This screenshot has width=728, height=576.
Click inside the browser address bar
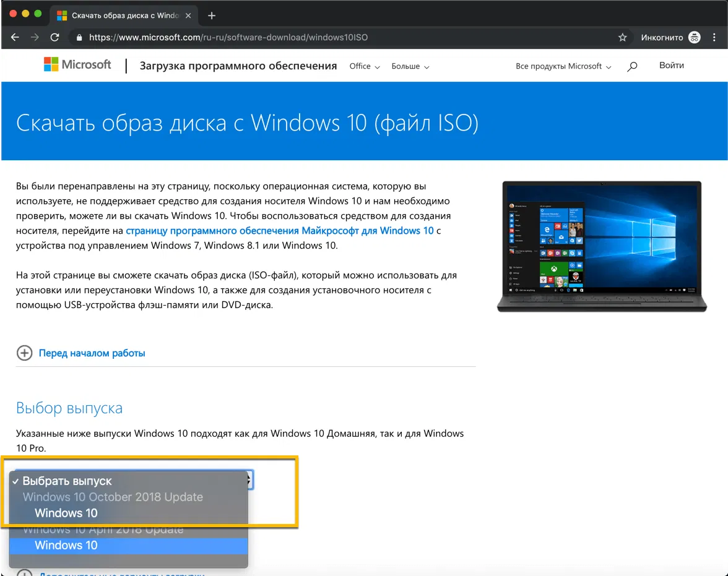tap(248, 37)
